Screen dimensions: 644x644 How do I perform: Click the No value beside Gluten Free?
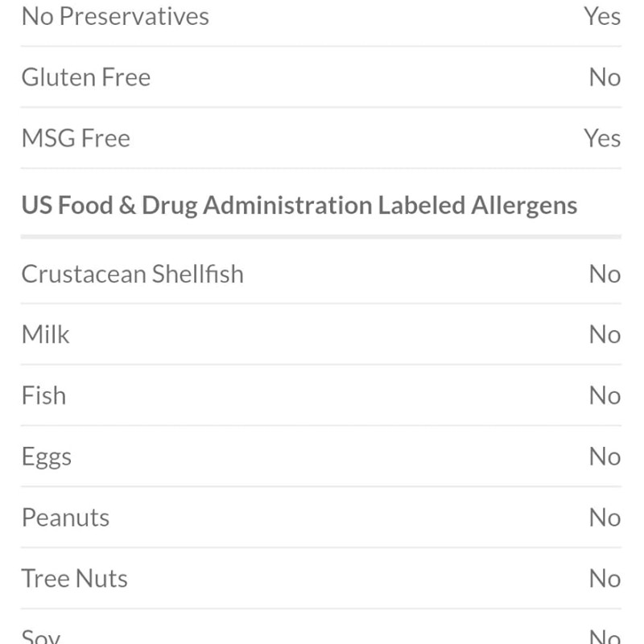[605, 77]
